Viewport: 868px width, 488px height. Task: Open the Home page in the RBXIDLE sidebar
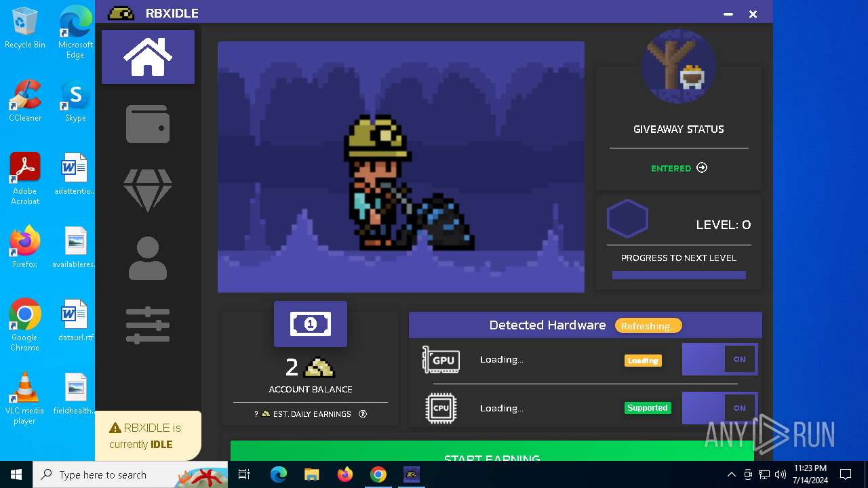point(148,57)
